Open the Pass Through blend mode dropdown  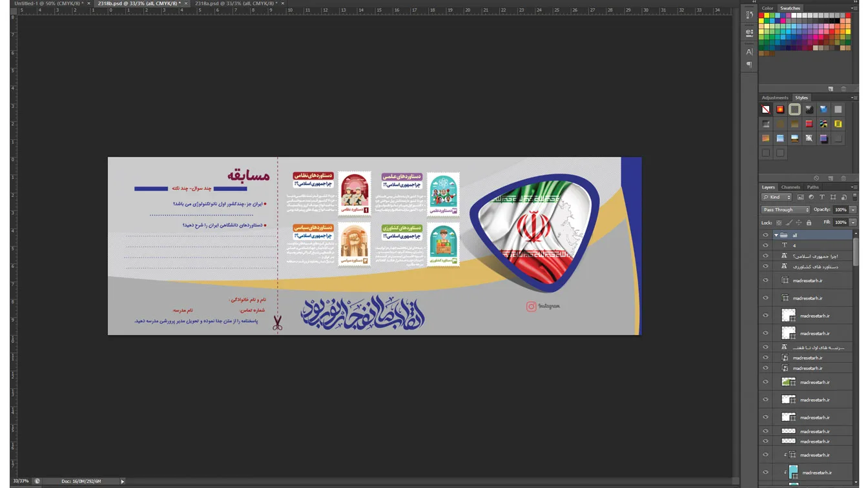click(x=785, y=210)
